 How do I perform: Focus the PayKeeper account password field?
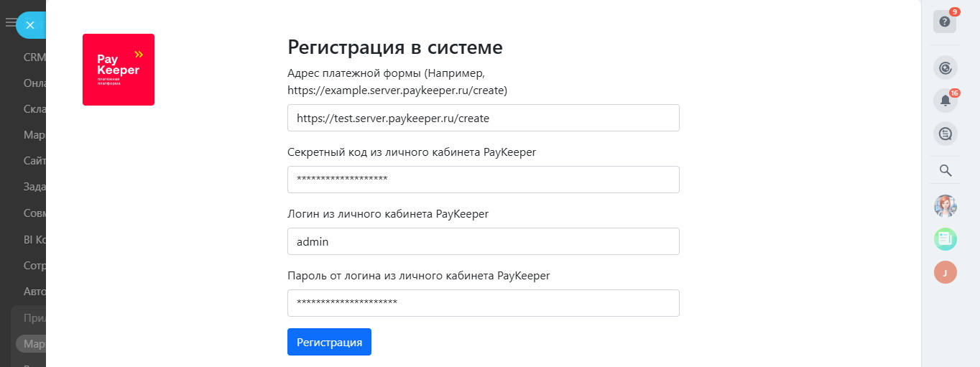tap(483, 303)
